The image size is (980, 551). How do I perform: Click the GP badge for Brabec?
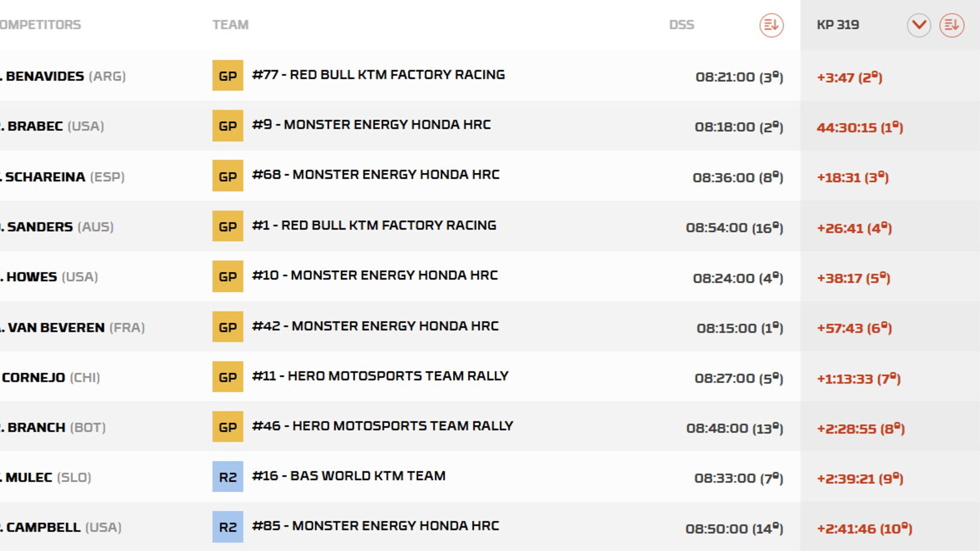pyautogui.click(x=227, y=126)
